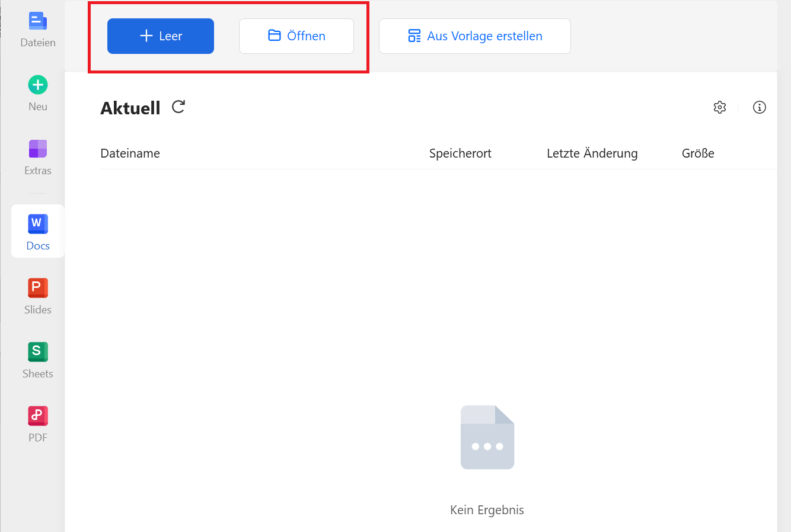This screenshot has height=532, width=791.
Task: Show info via the circled i icon
Action: tap(760, 107)
